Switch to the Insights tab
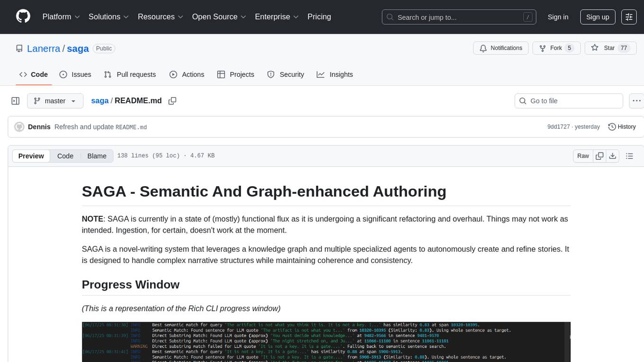 pyautogui.click(x=335, y=74)
